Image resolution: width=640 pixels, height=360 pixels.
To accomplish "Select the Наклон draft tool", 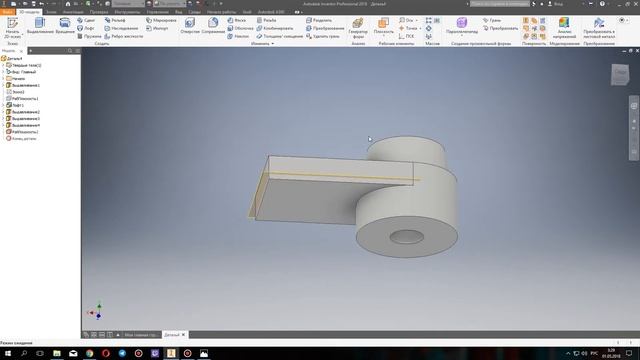I will pyautogui.click(x=238, y=36).
